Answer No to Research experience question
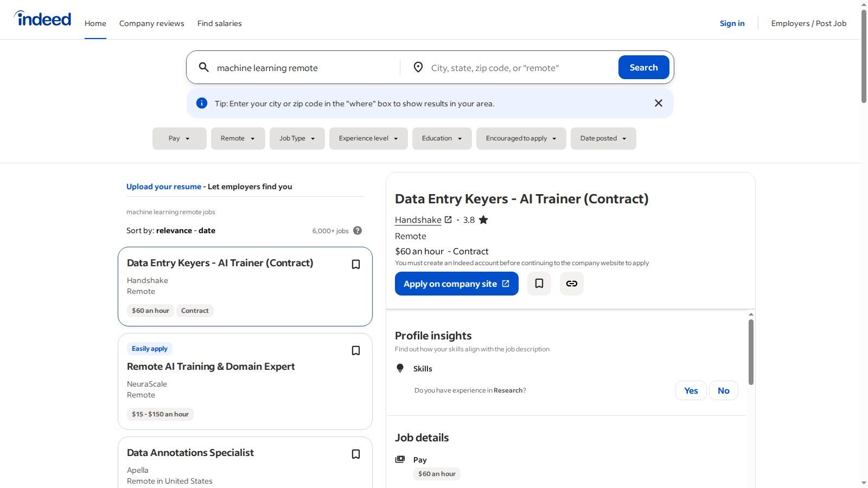Image resolution: width=868 pixels, height=488 pixels. pos(723,390)
